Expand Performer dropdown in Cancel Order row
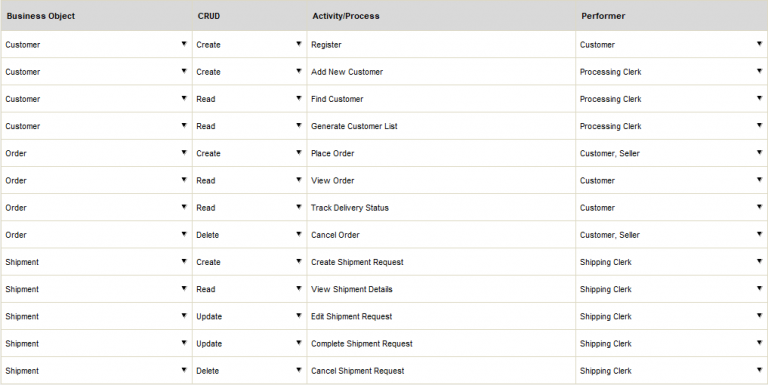 759,235
